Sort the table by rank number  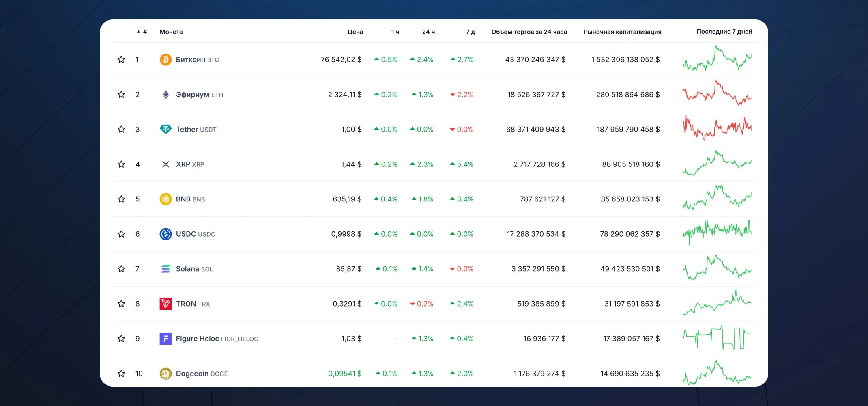[142, 32]
